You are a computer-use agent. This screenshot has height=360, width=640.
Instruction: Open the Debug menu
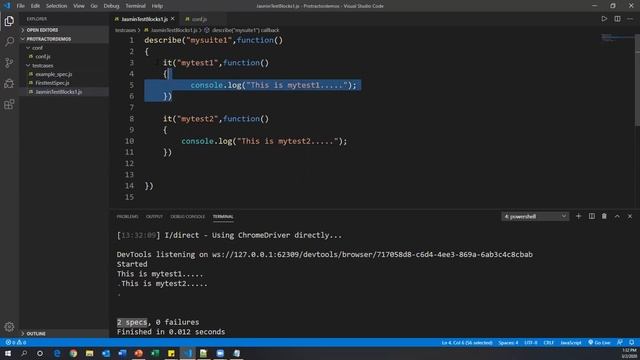[111, 6]
